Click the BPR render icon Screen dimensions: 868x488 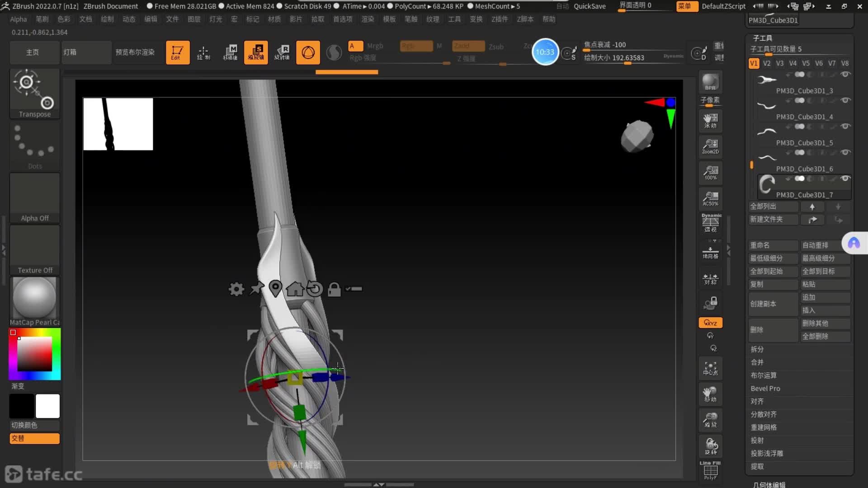coord(710,82)
